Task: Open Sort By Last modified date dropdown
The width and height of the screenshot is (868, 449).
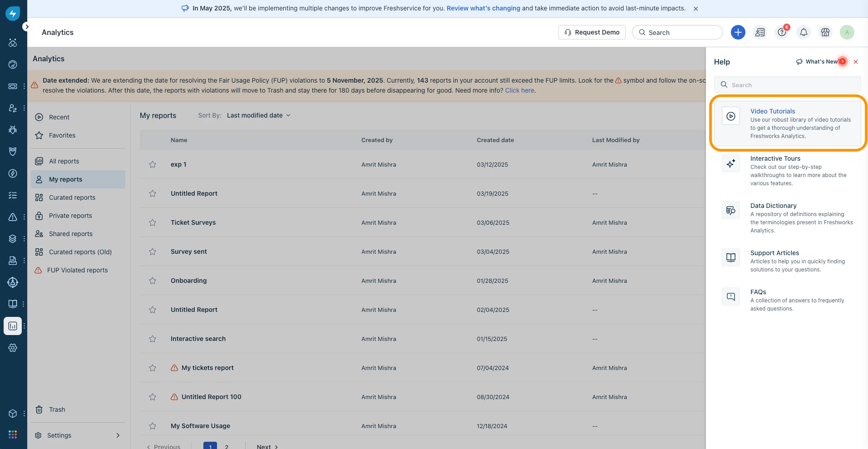Action: click(x=259, y=115)
